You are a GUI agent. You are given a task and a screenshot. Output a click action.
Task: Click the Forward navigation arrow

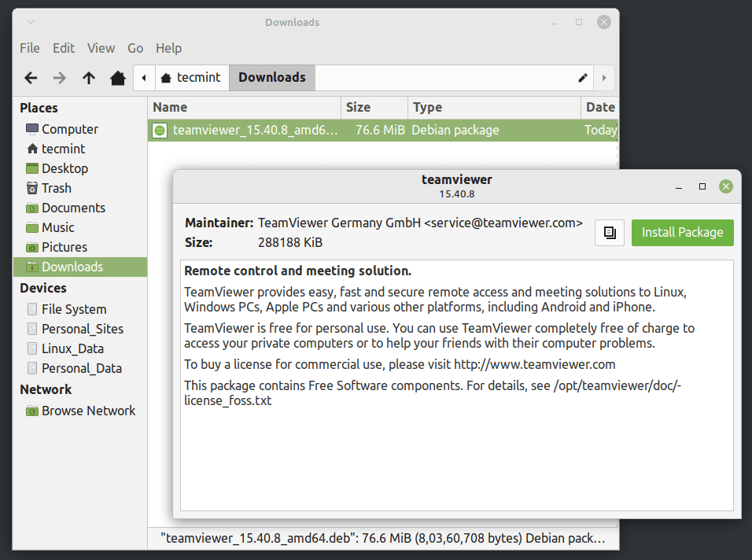point(60,78)
